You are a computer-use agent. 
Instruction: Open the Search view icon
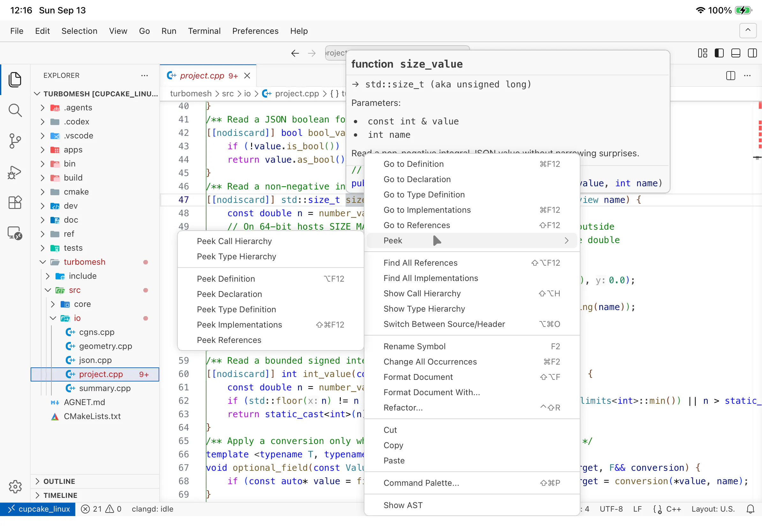15,110
